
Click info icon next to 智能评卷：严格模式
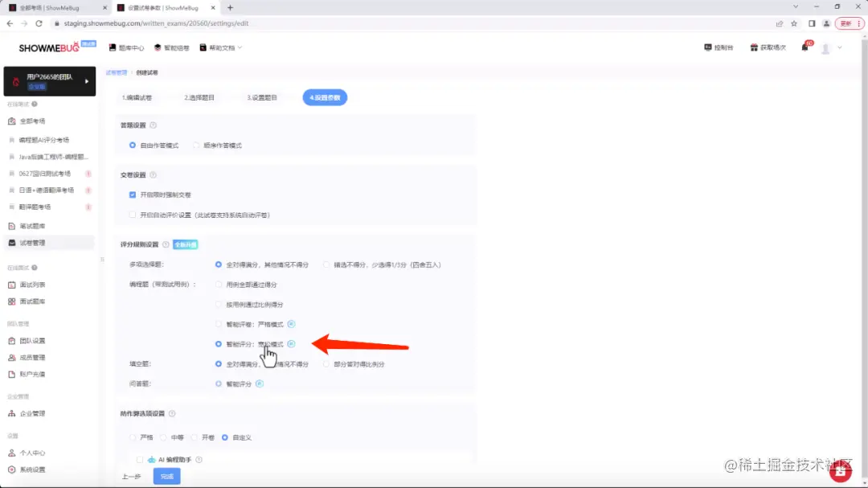click(x=291, y=324)
